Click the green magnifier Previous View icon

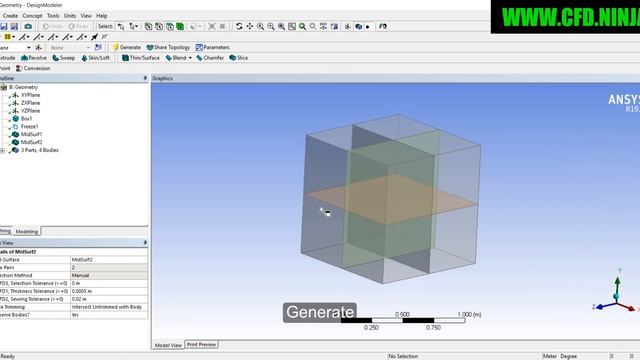(x=302, y=27)
